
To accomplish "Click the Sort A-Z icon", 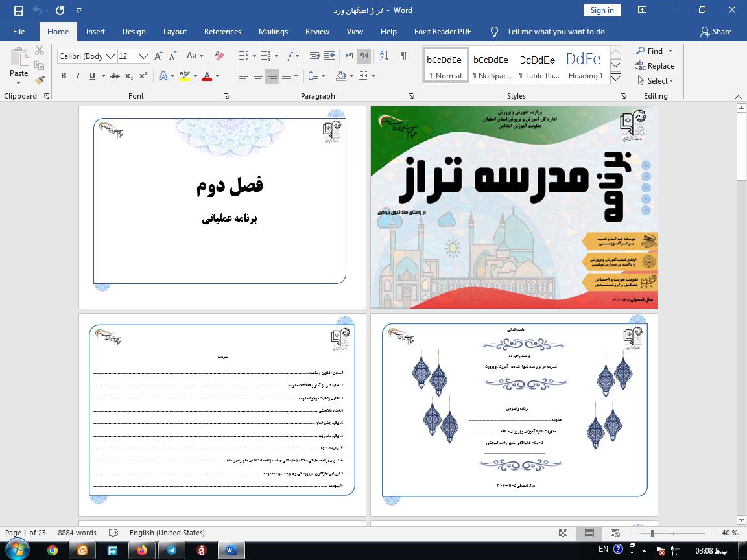I will (383, 56).
